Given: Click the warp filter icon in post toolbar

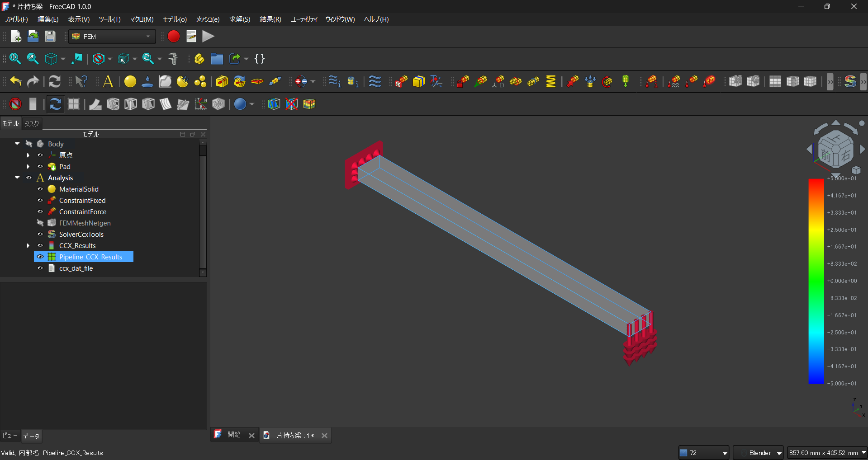Looking at the screenshot, I should pyautogui.click(x=95, y=104).
